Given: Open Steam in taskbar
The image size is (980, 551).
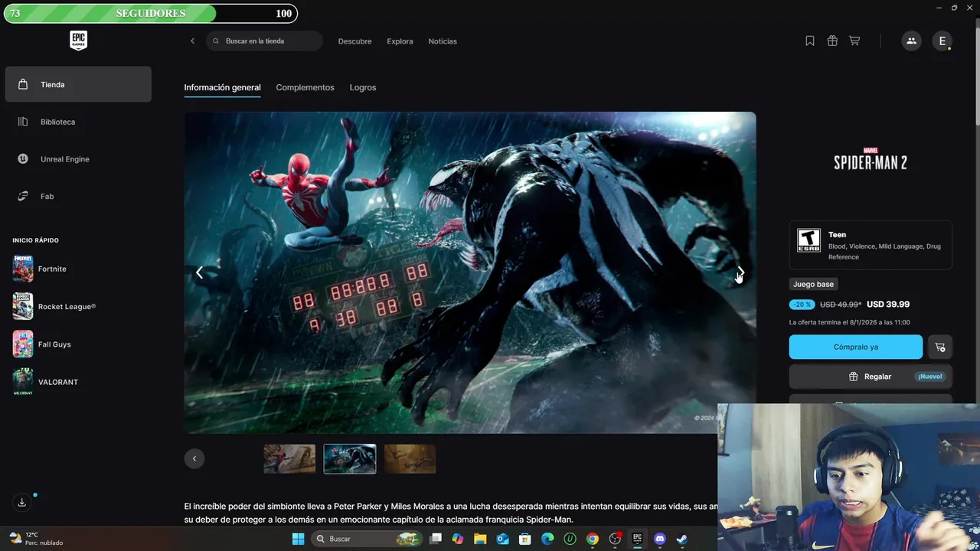Looking at the screenshot, I should coord(681,539).
